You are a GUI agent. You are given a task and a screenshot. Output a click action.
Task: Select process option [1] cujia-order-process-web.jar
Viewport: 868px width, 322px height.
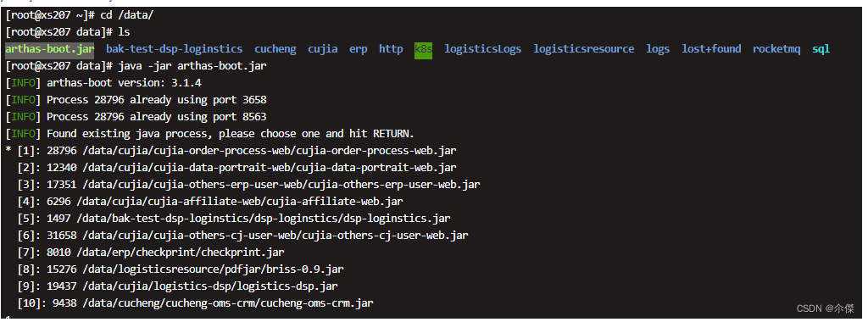[x=231, y=151]
